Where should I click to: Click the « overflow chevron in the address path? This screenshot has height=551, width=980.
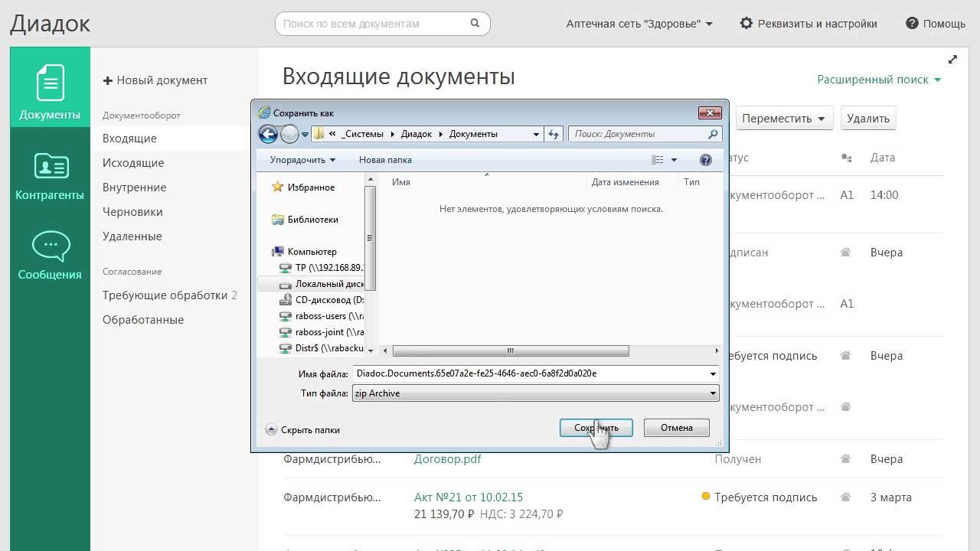coord(334,134)
